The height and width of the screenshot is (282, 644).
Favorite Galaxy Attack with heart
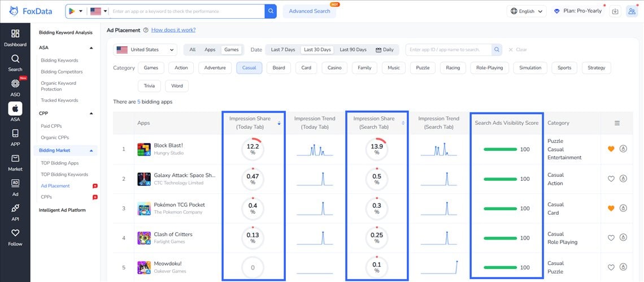tap(611, 179)
